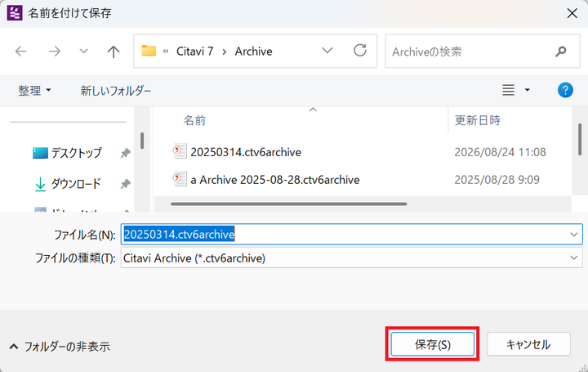
Task: Select file 20250314.ctv6archive in list
Action: click(x=246, y=152)
